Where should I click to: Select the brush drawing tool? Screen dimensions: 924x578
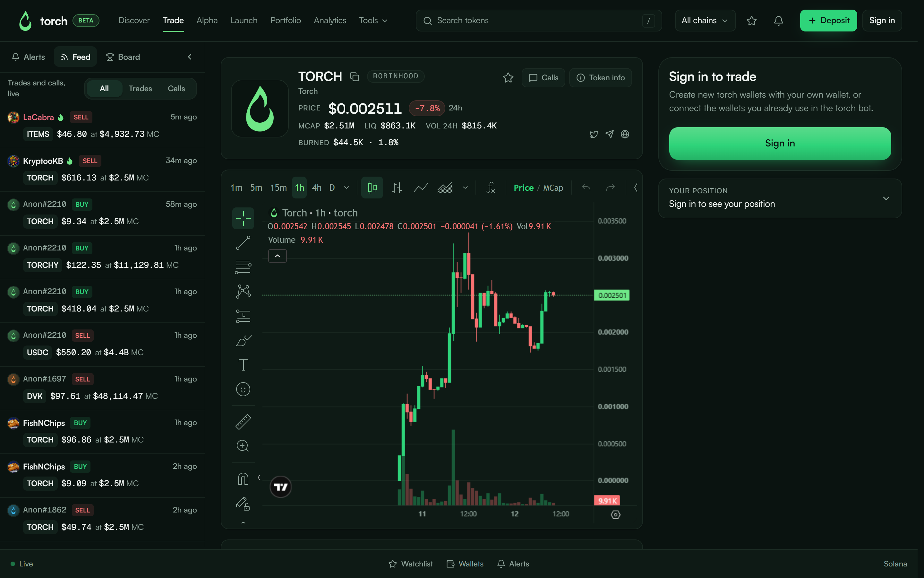click(243, 341)
